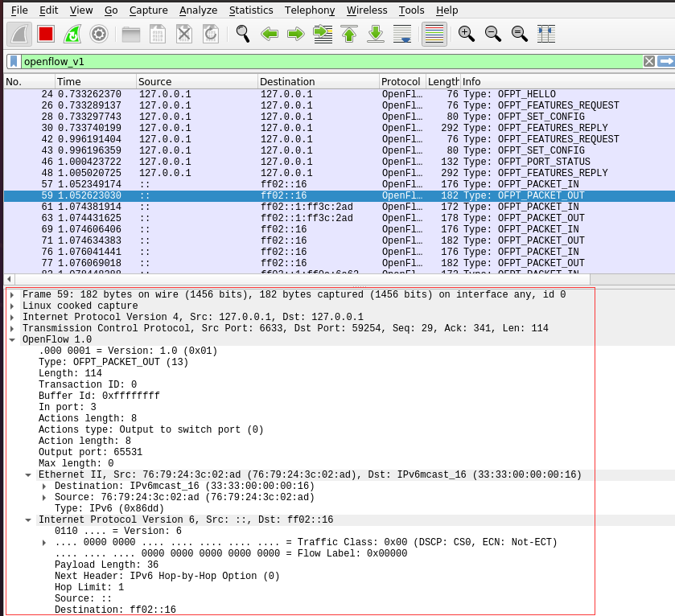Select packet 46 OFPT_PORT_STATUS
The height and width of the screenshot is (616, 675).
pos(340,162)
